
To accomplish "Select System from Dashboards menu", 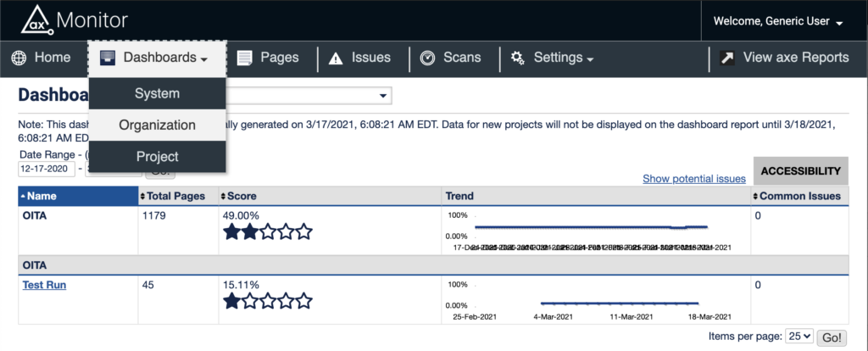I will [x=157, y=93].
